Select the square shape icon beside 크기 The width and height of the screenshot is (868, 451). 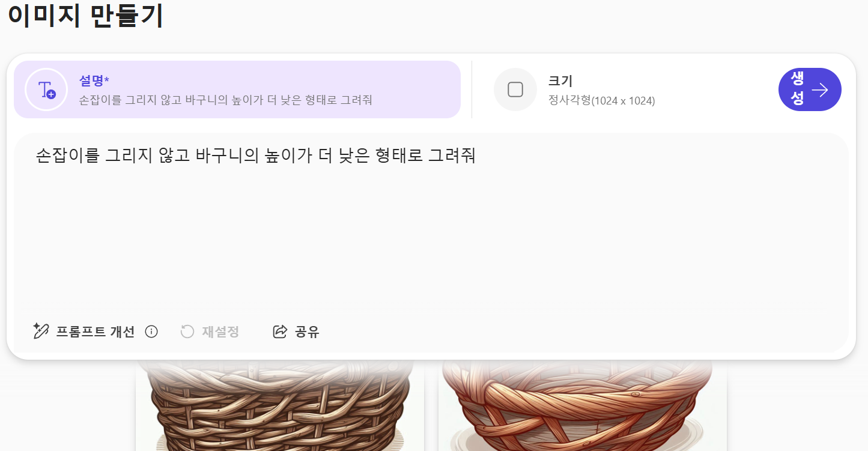point(515,89)
